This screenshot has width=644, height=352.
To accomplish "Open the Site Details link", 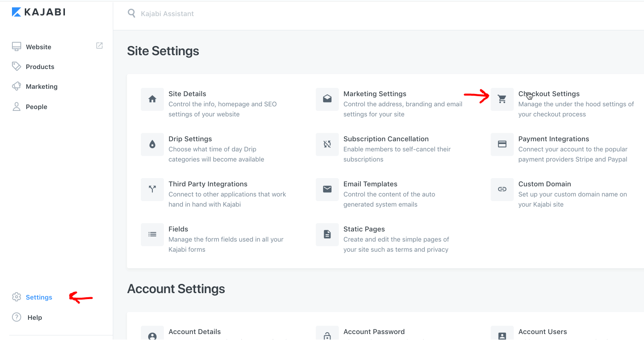I will pyautogui.click(x=187, y=94).
